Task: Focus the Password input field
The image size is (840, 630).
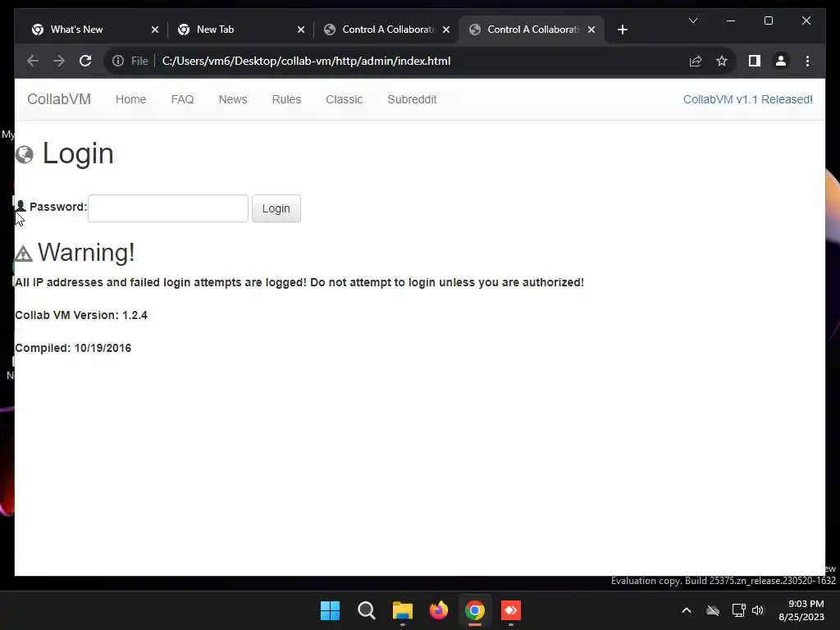Action: (x=168, y=208)
